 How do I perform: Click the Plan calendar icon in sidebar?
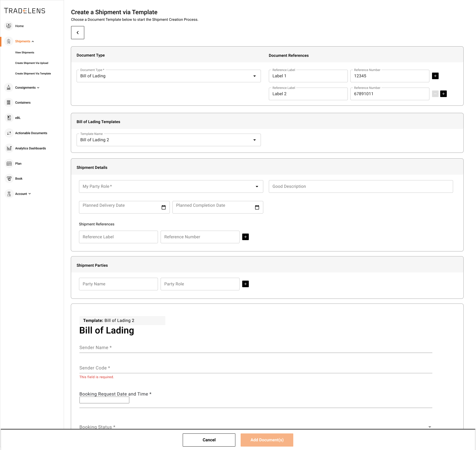coord(9,164)
